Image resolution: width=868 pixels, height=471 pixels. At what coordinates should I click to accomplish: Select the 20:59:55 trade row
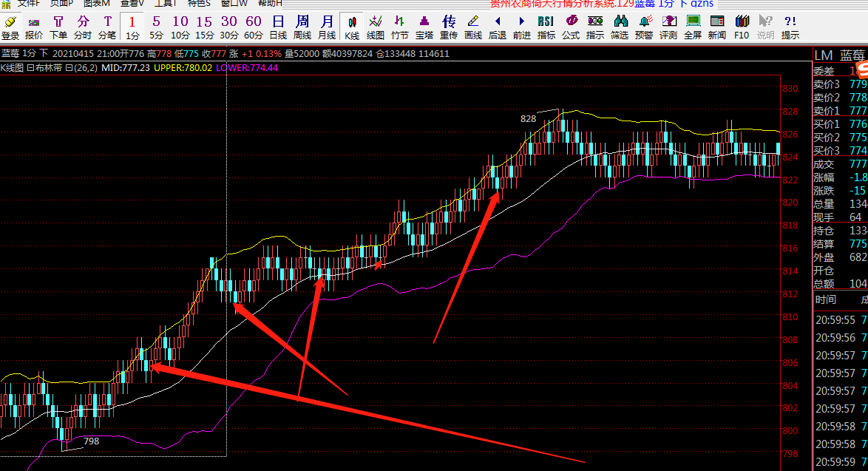click(841, 320)
